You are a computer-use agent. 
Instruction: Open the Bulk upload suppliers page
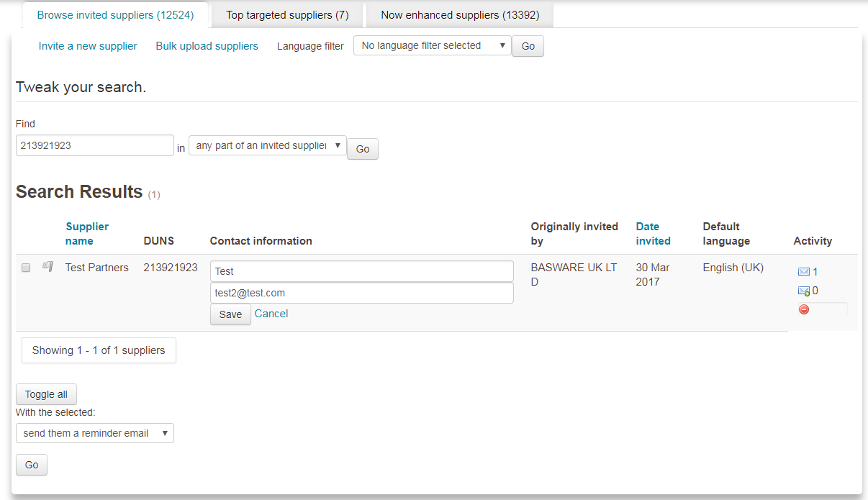pyautogui.click(x=207, y=45)
